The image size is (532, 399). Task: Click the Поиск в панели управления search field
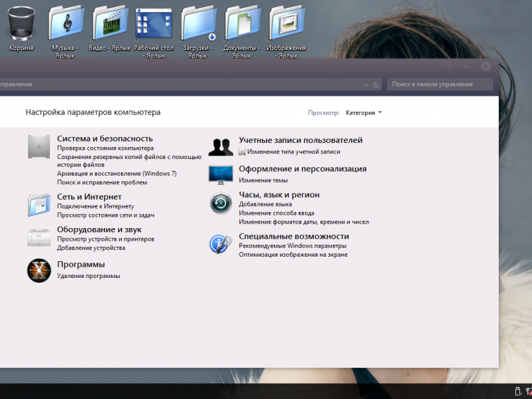point(440,84)
